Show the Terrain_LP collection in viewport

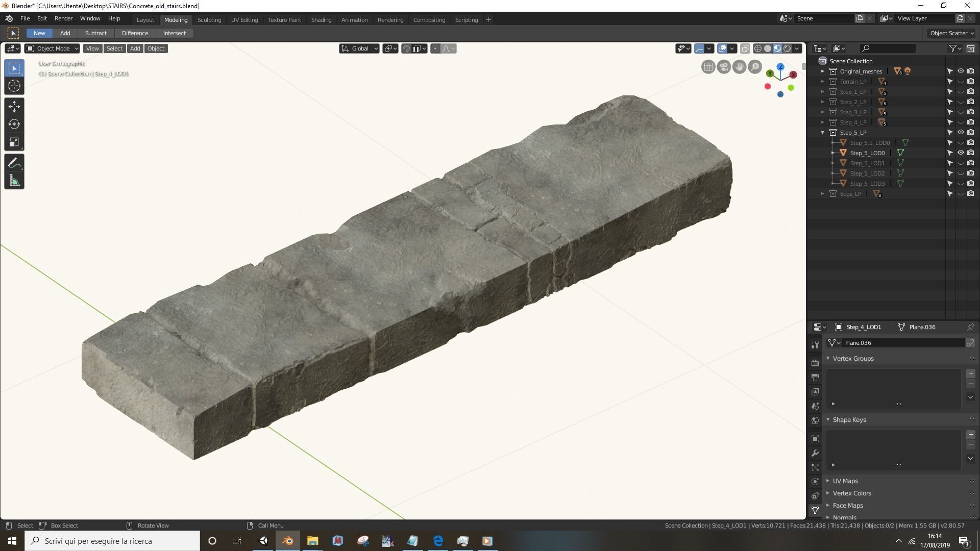[x=961, y=82]
